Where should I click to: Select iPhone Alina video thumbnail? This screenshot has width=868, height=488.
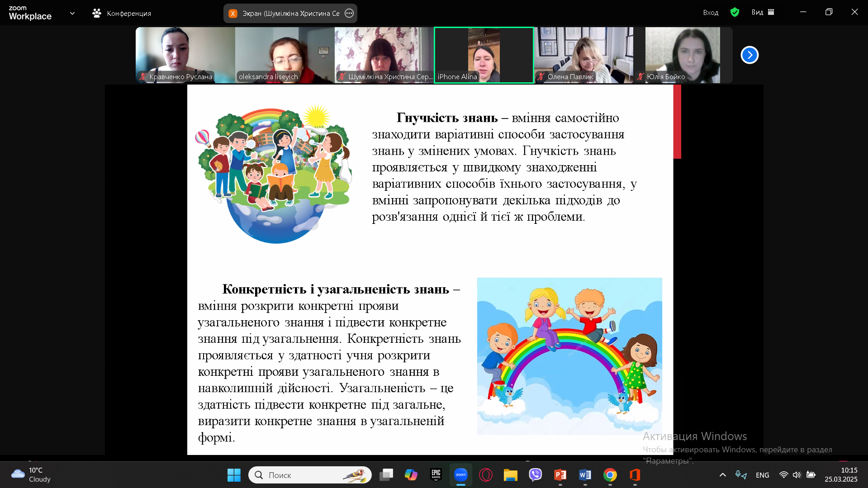coord(484,55)
